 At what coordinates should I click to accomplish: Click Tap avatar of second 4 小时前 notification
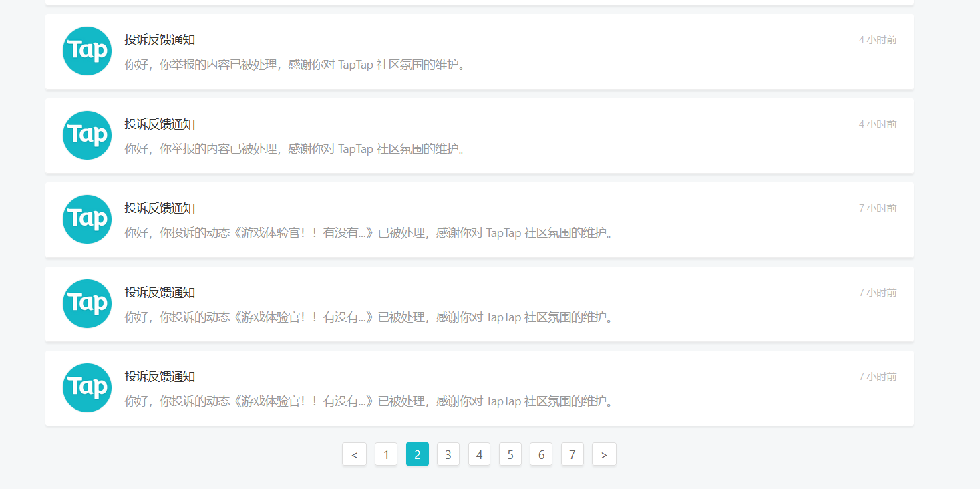(87, 136)
